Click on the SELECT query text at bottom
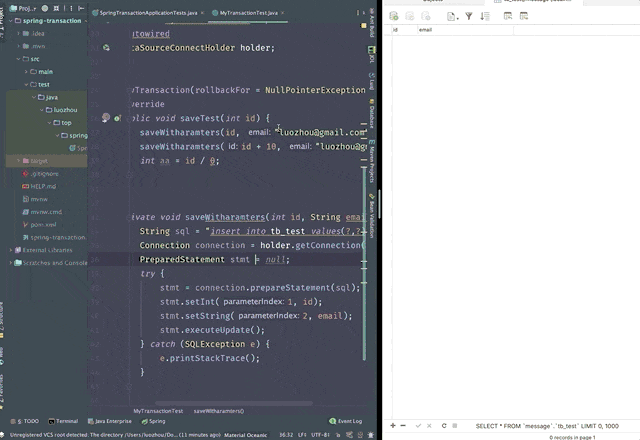The width and height of the screenshot is (640, 440). pyautogui.click(x=547, y=426)
